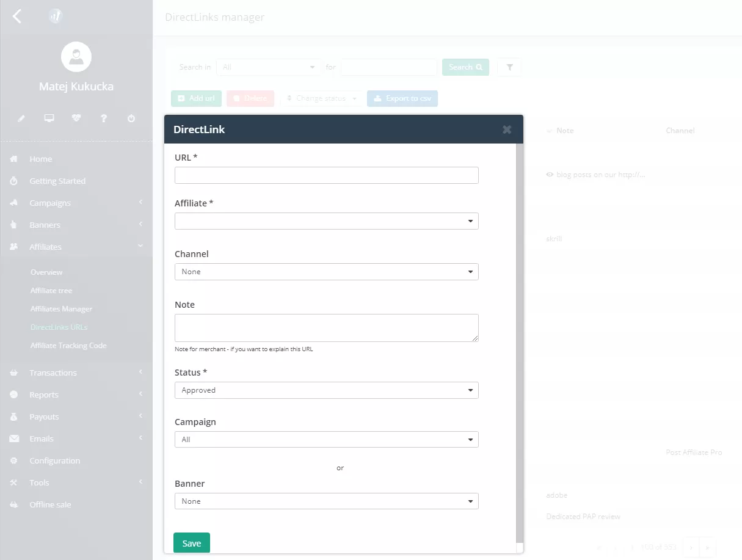This screenshot has height=560, width=742.
Task: Click the chart icon beside the back arrow
Action: pyautogui.click(x=56, y=16)
